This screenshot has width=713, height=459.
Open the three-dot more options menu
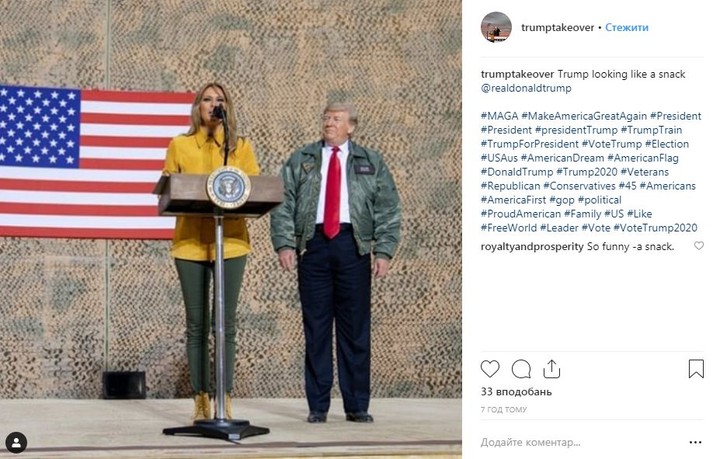point(695,442)
